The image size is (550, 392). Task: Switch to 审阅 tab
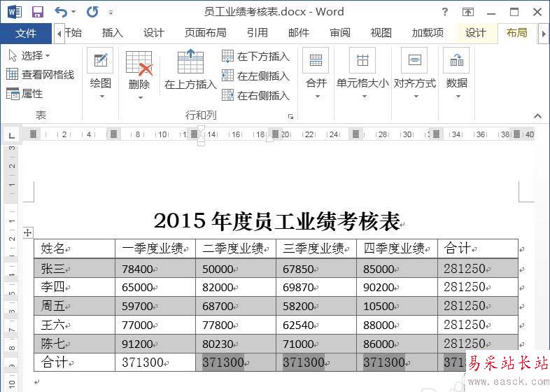(340, 33)
